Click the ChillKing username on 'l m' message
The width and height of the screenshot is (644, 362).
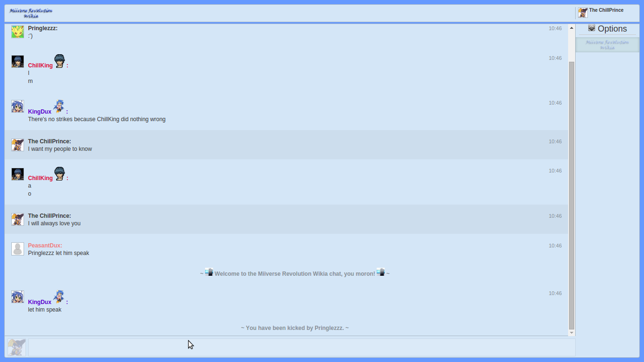tap(41, 66)
